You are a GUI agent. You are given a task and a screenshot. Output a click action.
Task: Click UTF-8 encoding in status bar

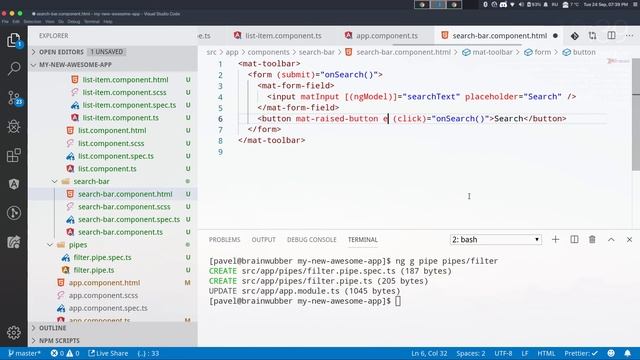(x=503, y=353)
